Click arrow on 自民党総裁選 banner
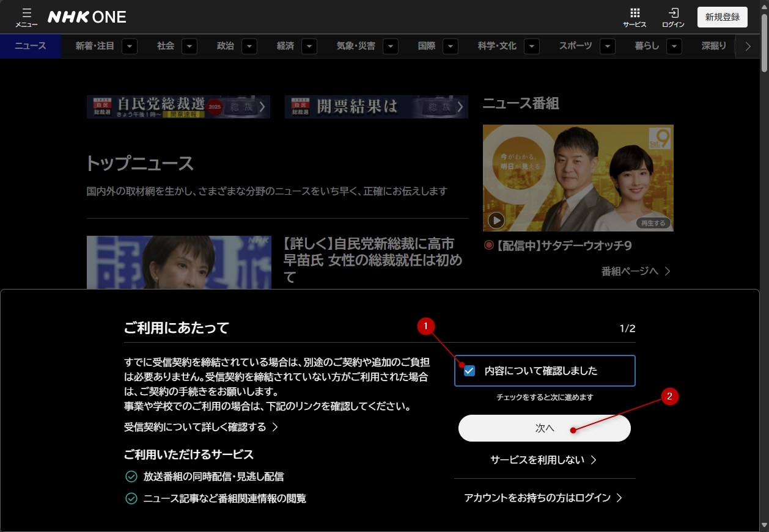The width and height of the screenshot is (769, 532). pos(262,107)
